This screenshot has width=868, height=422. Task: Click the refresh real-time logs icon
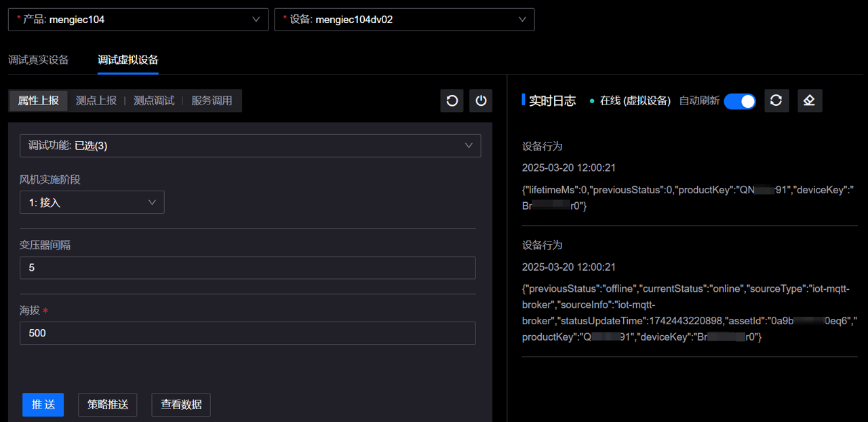[776, 100]
